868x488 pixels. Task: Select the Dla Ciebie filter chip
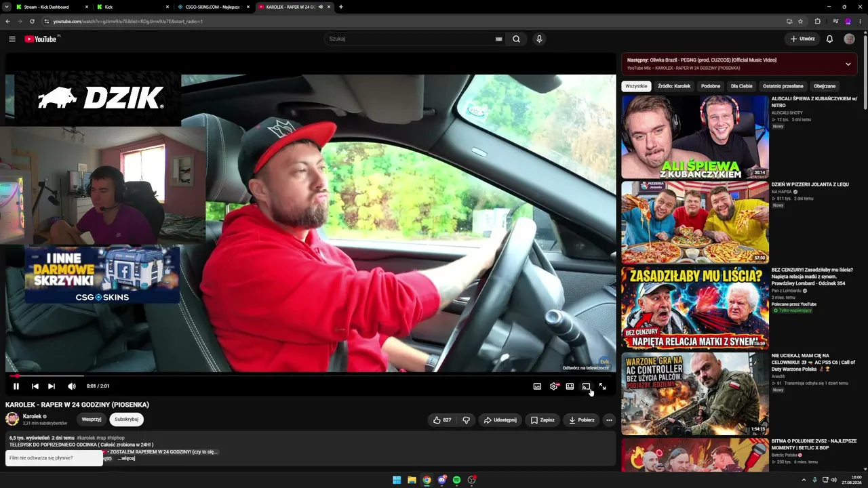[742, 86]
